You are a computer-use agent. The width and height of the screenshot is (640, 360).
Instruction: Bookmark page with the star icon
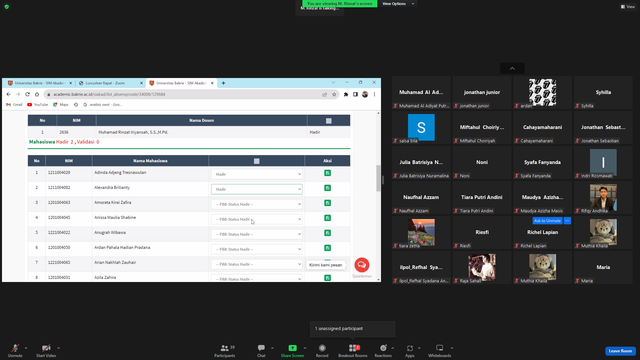tap(334, 94)
